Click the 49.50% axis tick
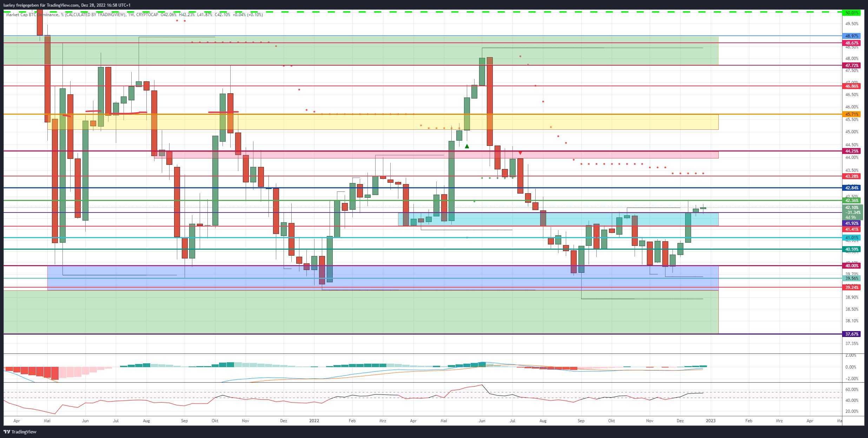 852,24
